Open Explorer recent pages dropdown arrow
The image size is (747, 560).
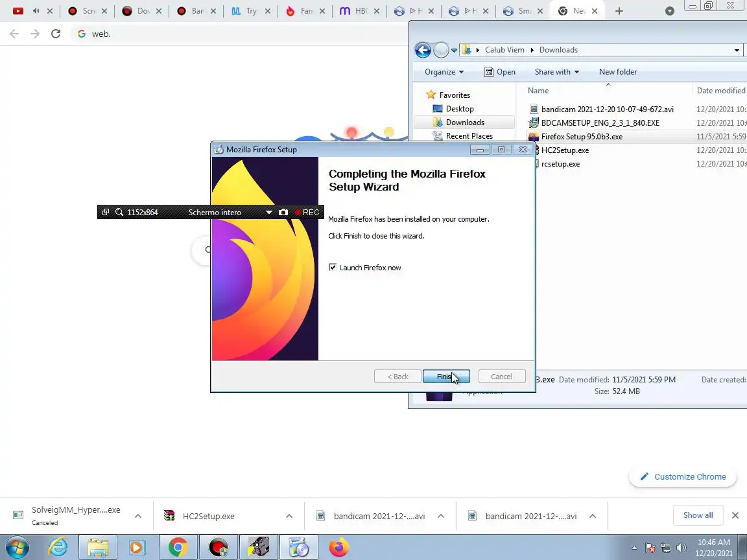tap(454, 51)
